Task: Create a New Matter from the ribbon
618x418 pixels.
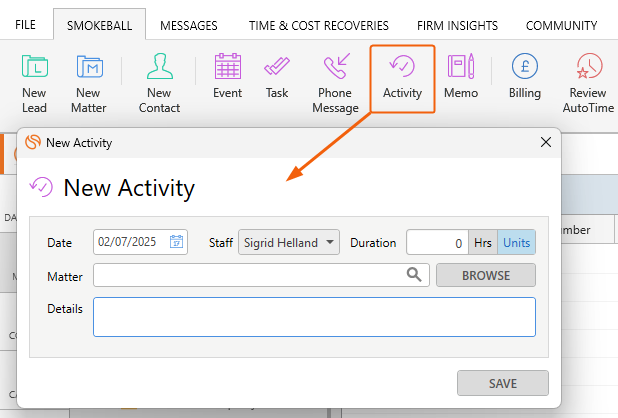Action: [89, 84]
